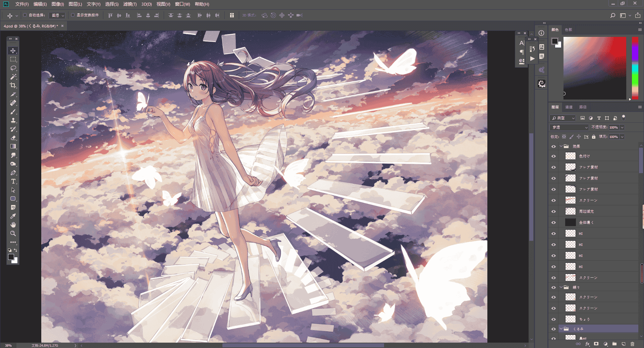Open the opacity 100% dropdown arrow
644x348 pixels.
click(x=622, y=127)
